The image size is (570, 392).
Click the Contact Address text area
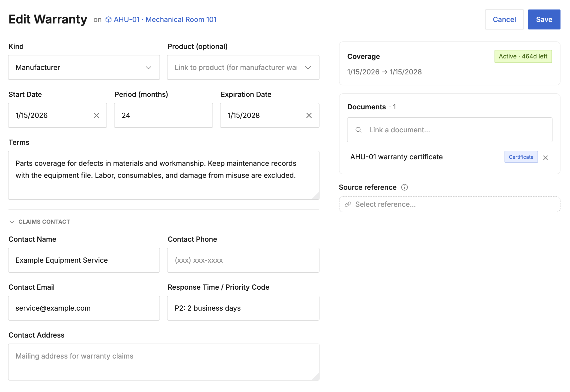[x=164, y=362]
